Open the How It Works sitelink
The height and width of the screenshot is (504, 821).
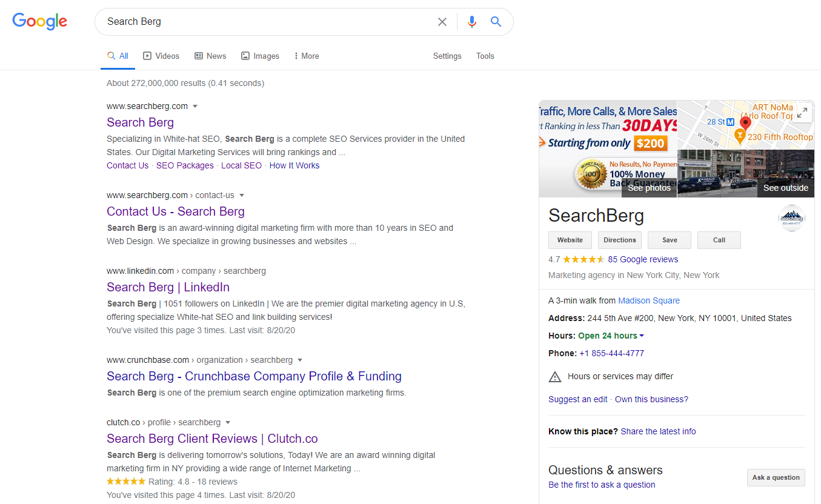(x=294, y=165)
